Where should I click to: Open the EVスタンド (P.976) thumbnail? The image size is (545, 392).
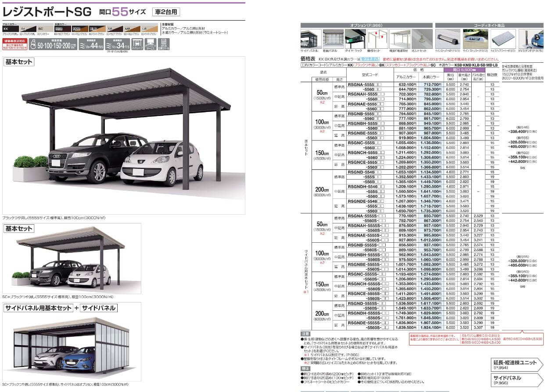[531, 39]
